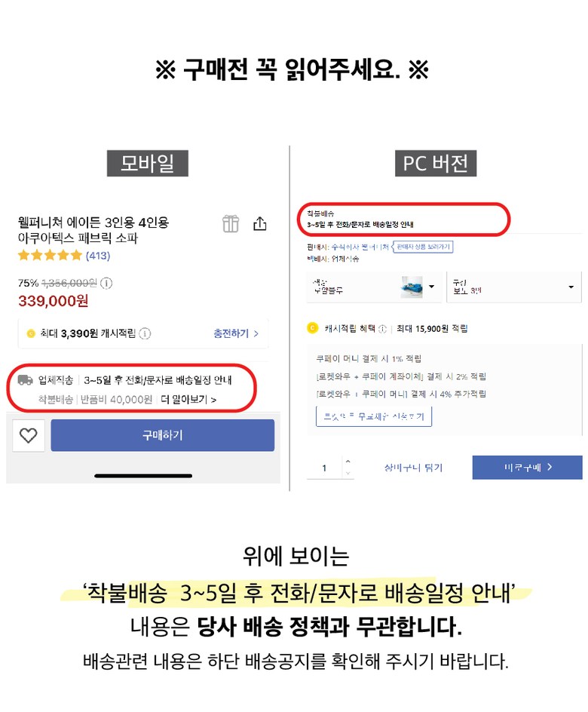Click the delivery truck icon

click(x=25, y=379)
